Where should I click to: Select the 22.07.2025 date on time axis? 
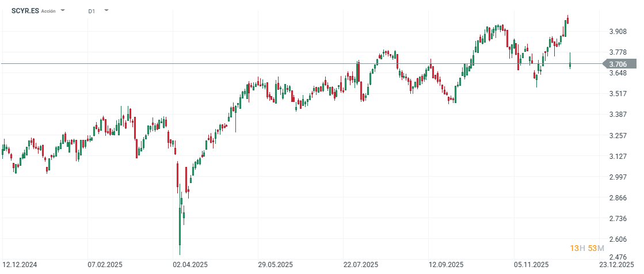pyautogui.click(x=360, y=265)
